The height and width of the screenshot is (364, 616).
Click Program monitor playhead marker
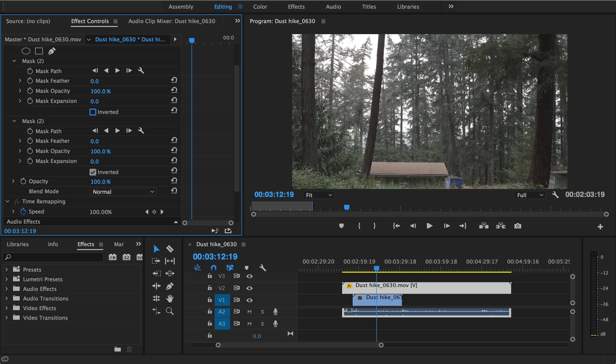click(346, 207)
